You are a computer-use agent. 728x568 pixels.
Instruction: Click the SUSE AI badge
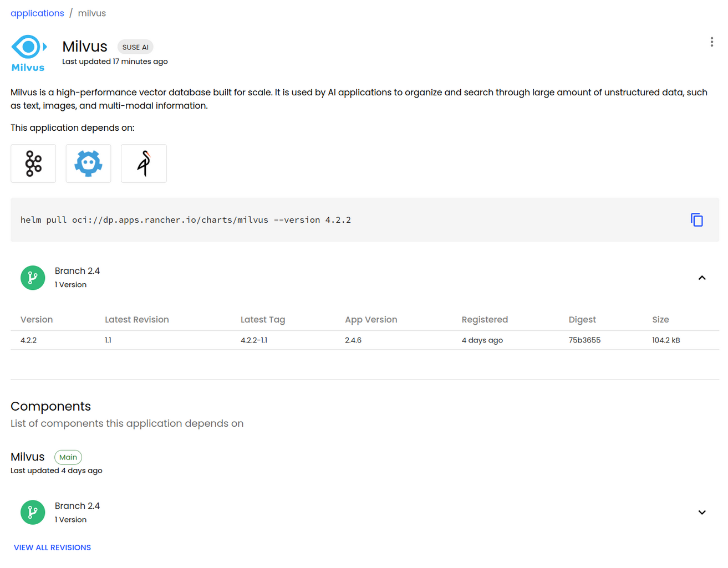coord(135,47)
